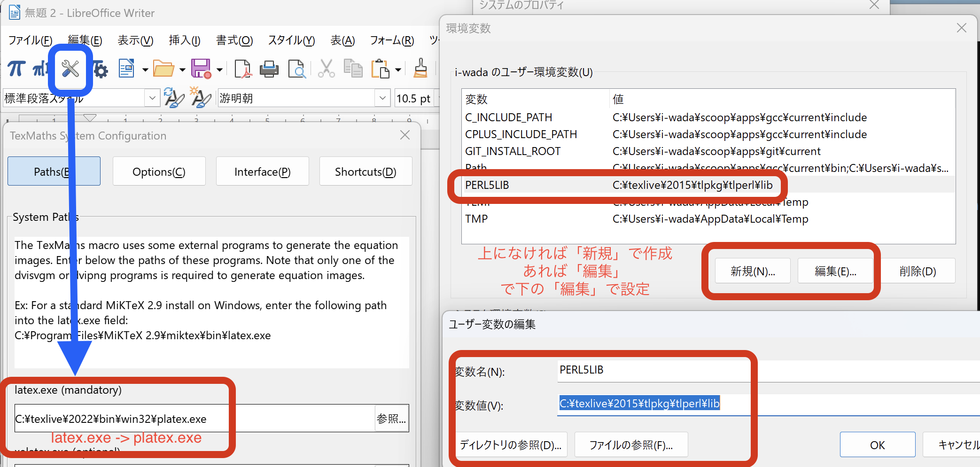
Task: Open the paragraph style dropdown
Action: point(152,98)
